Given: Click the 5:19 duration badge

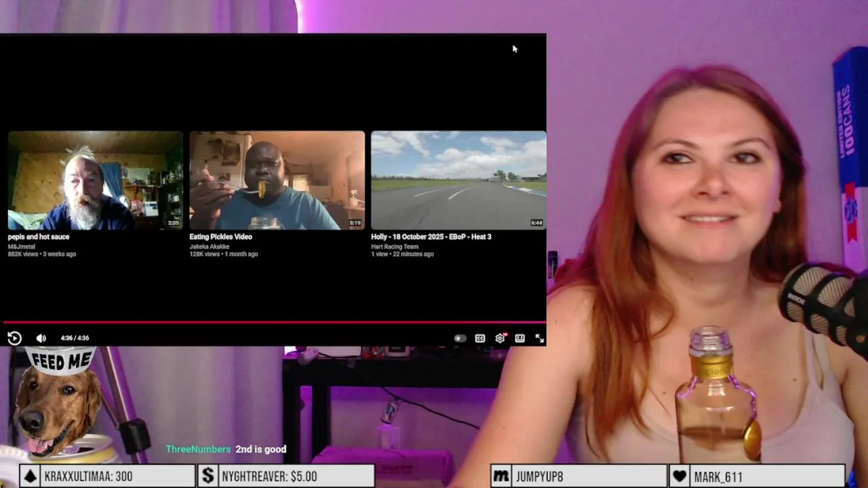Looking at the screenshot, I should pyautogui.click(x=355, y=223).
